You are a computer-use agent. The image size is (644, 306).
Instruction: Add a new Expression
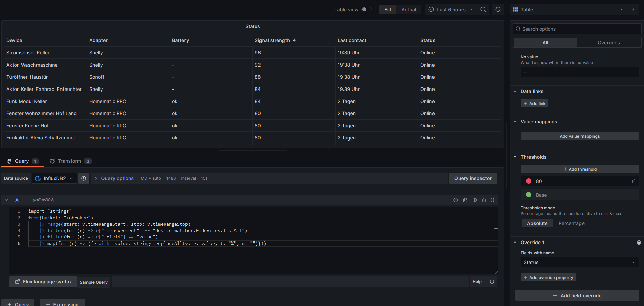[x=63, y=303]
